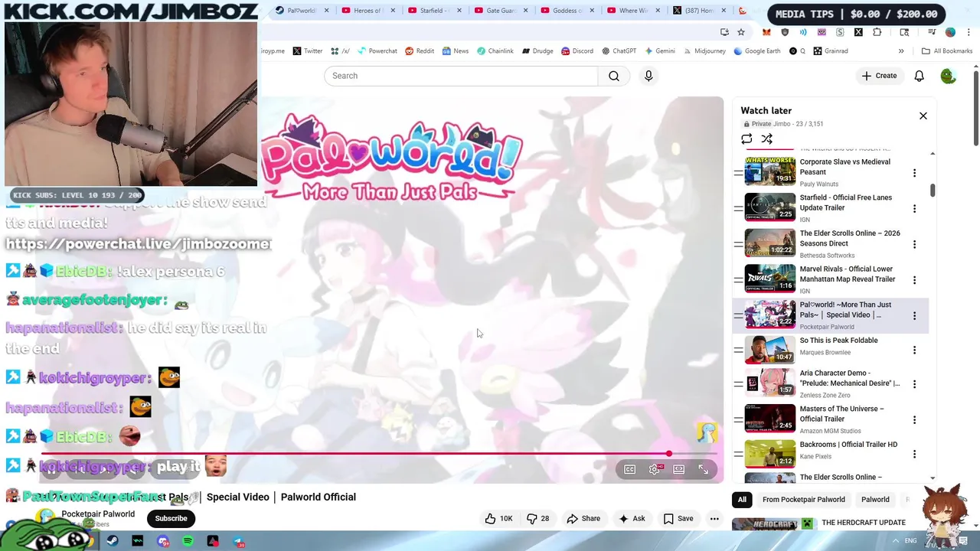Image resolution: width=980 pixels, height=551 pixels.
Task: Open more actions menu below the video
Action: point(714,519)
